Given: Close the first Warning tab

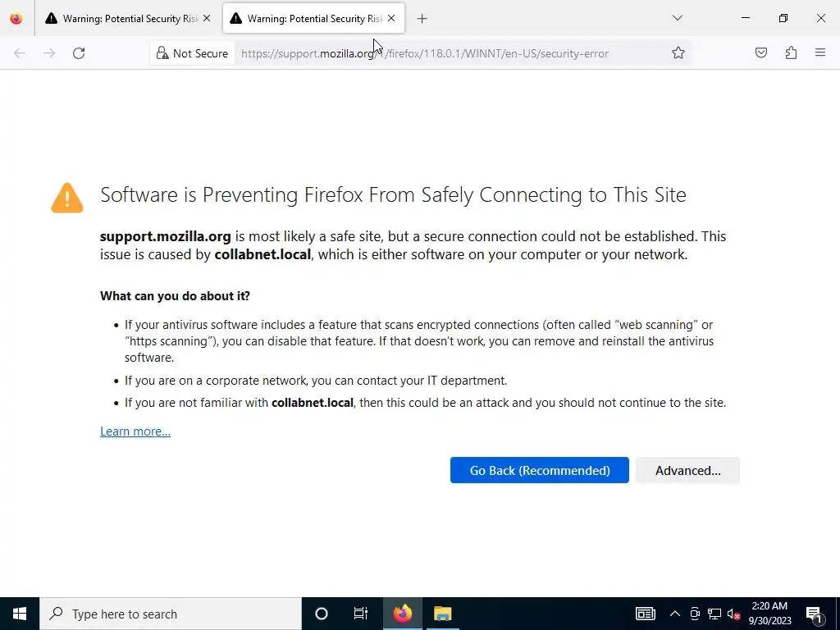Looking at the screenshot, I should coord(207,18).
